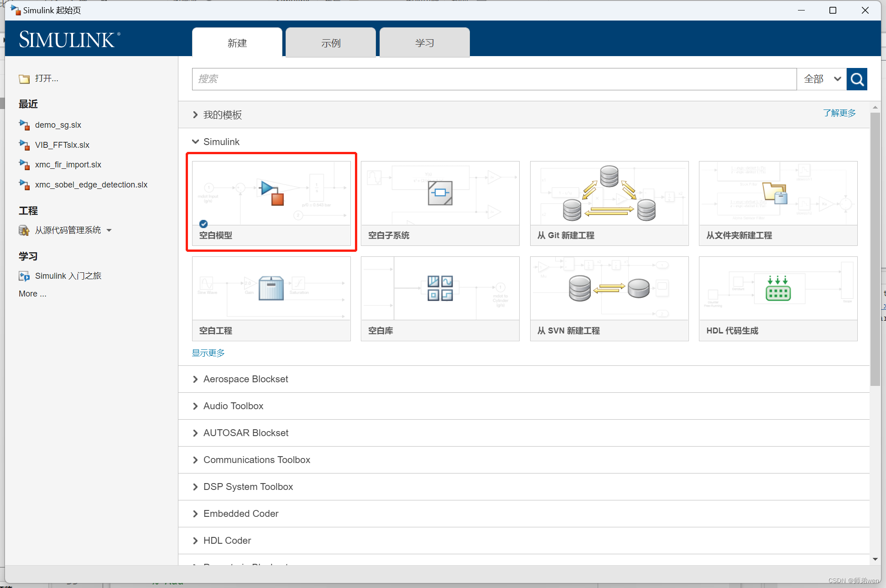
Task: Click the blue checkmark badge on 空白模型
Action: [x=203, y=224]
